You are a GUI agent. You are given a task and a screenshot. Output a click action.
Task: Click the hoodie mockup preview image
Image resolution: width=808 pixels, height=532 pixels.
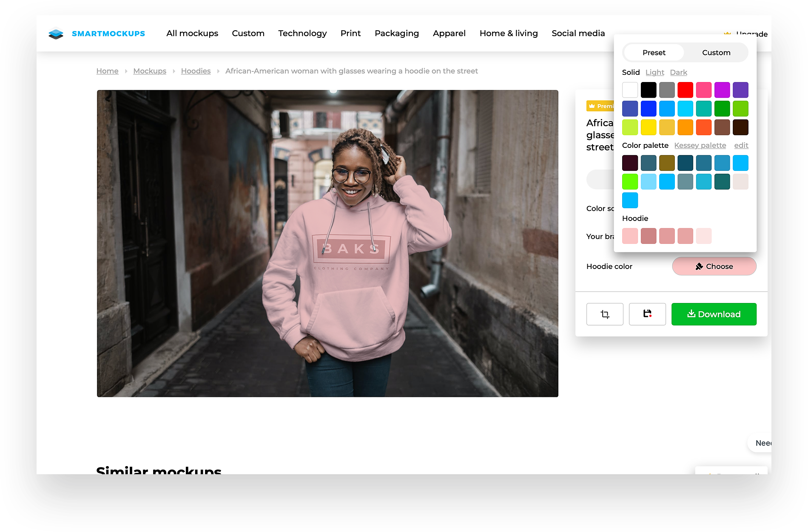tap(327, 243)
